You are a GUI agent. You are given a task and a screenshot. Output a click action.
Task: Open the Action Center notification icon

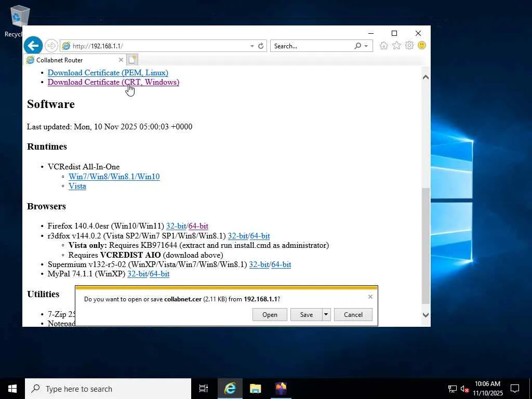[x=515, y=389]
